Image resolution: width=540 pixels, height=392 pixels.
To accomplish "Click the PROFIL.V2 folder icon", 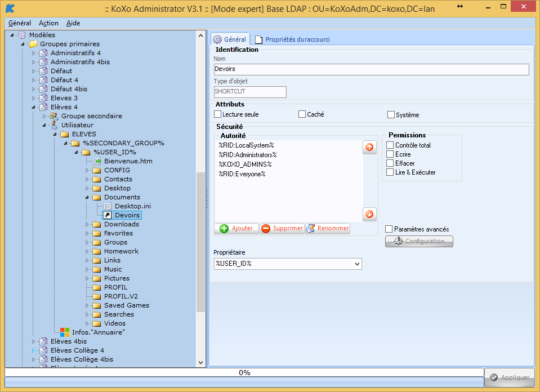I will (97, 296).
